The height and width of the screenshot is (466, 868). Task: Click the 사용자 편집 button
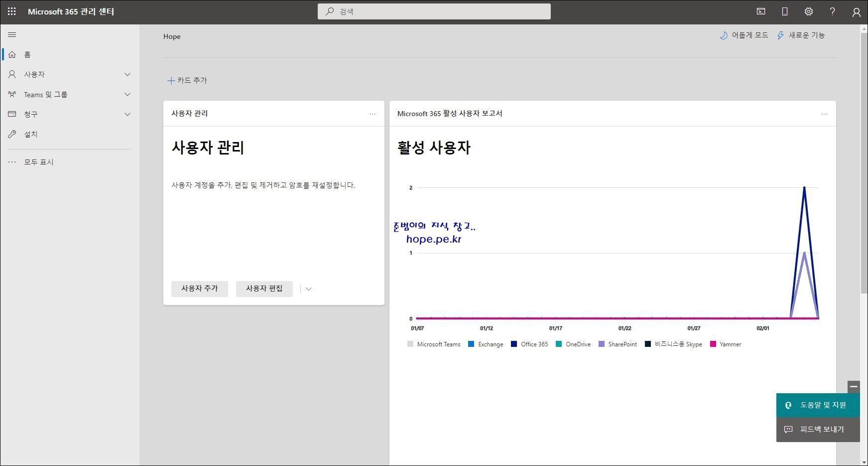pos(264,289)
